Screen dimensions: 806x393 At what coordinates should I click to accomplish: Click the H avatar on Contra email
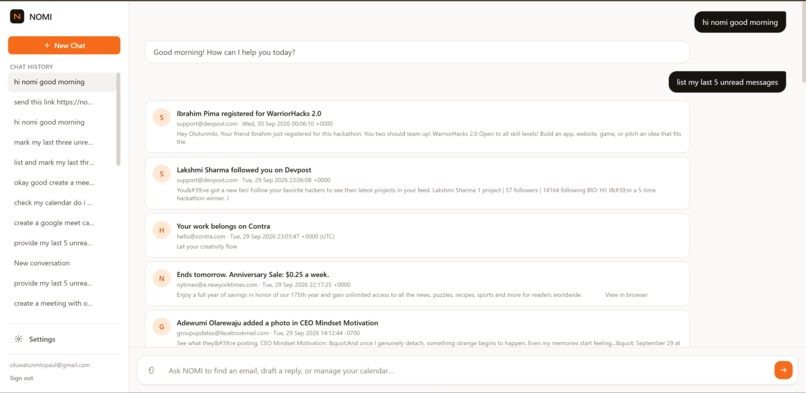[x=161, y=230]
